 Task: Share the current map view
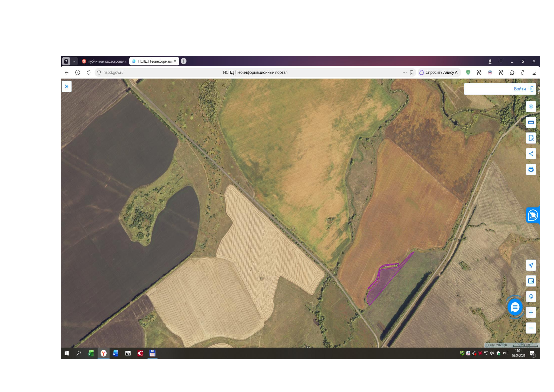(x=531, y=154)
